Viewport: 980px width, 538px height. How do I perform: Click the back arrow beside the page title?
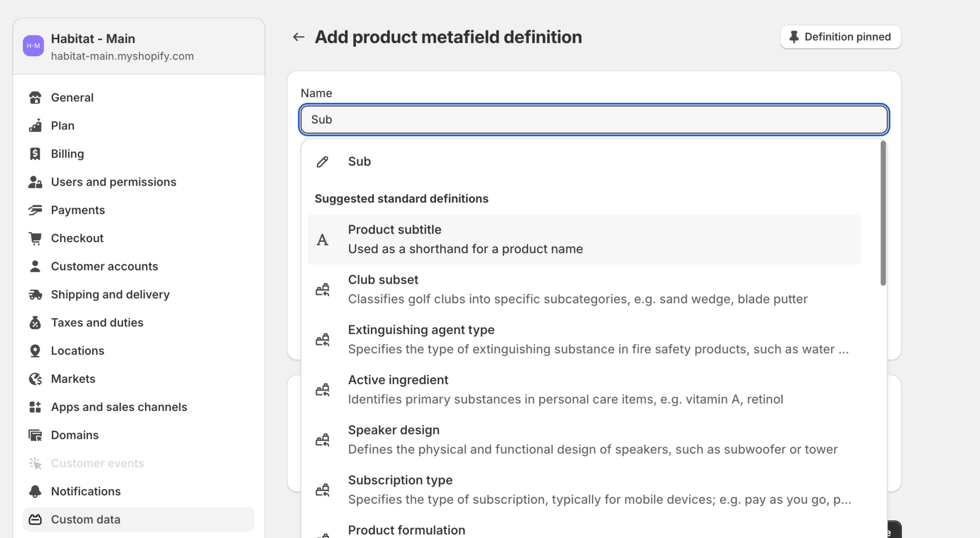pos(298,37)
